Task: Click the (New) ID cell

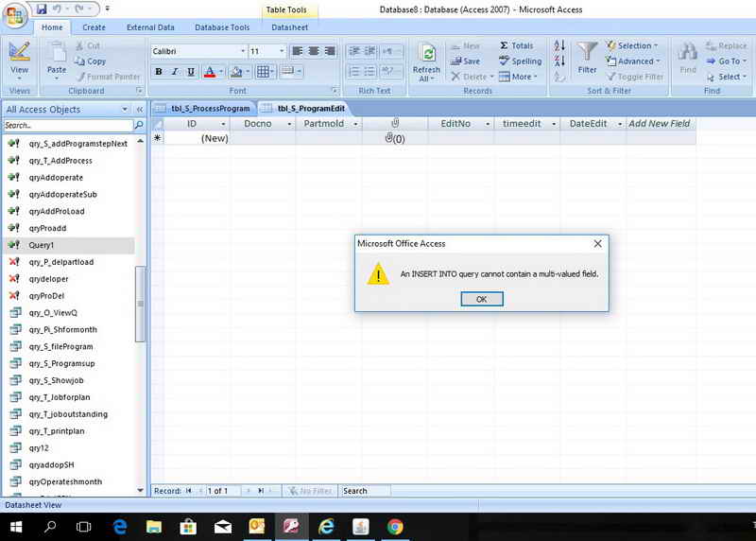Action: (x=197, y=138)
